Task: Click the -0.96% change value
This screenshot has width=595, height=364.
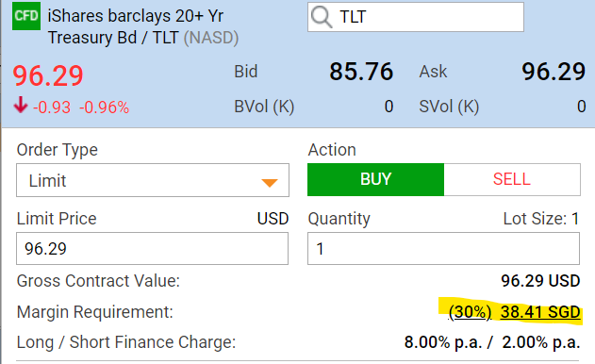Action: [x=105, y=108]
